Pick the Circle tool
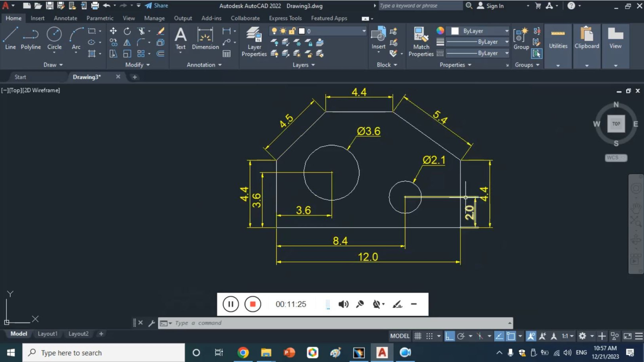The height and width of the screenshot is (362, 644). tap(54, 39)
